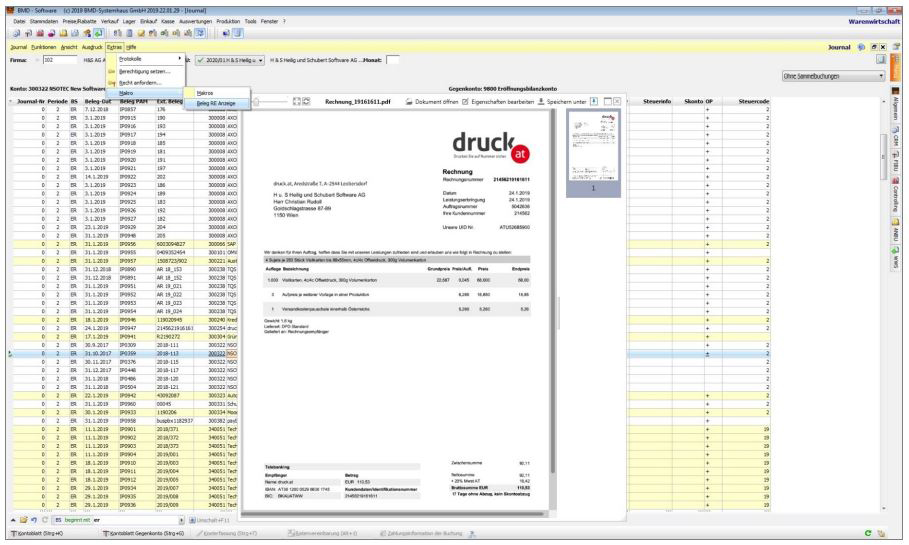
Task: Select the Beleg-Dat cell 7.12.2018
Action: (100, 109)
